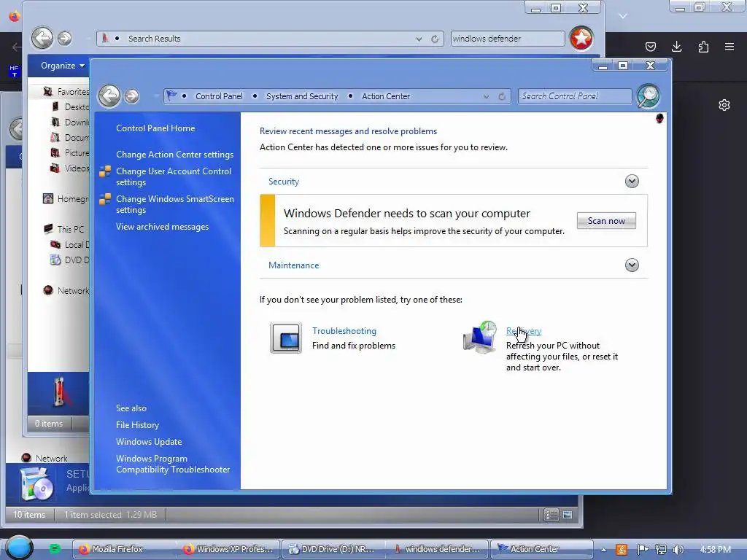747x560 pixels.
Task: Select This PC in Explorer navigation pane
Action: click(x=70, y=229)
